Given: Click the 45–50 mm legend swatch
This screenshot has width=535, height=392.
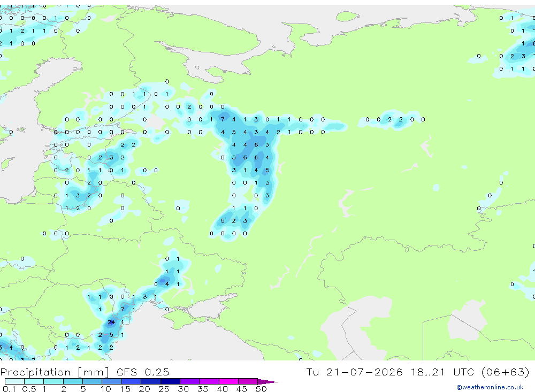Looking at the screenshot, I should pos(248,381).
